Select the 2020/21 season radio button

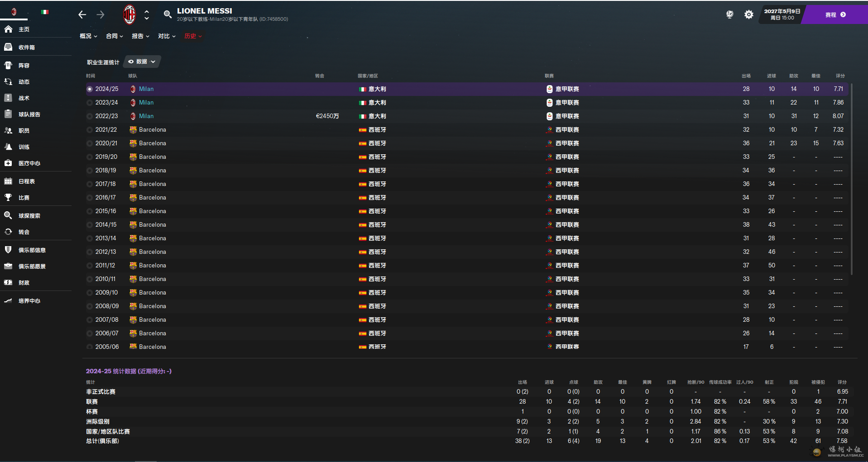[x=90, y=143]
